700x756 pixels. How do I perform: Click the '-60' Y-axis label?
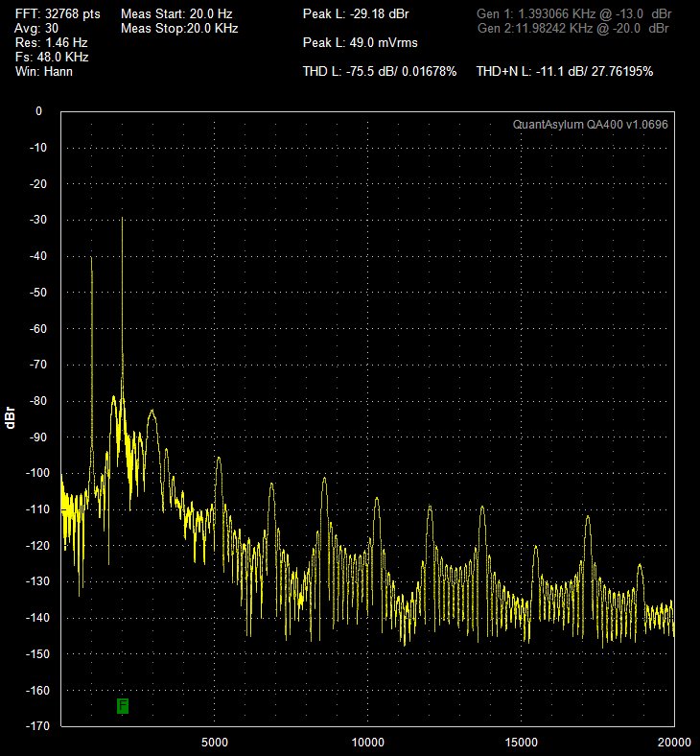(x=38, y=328)
